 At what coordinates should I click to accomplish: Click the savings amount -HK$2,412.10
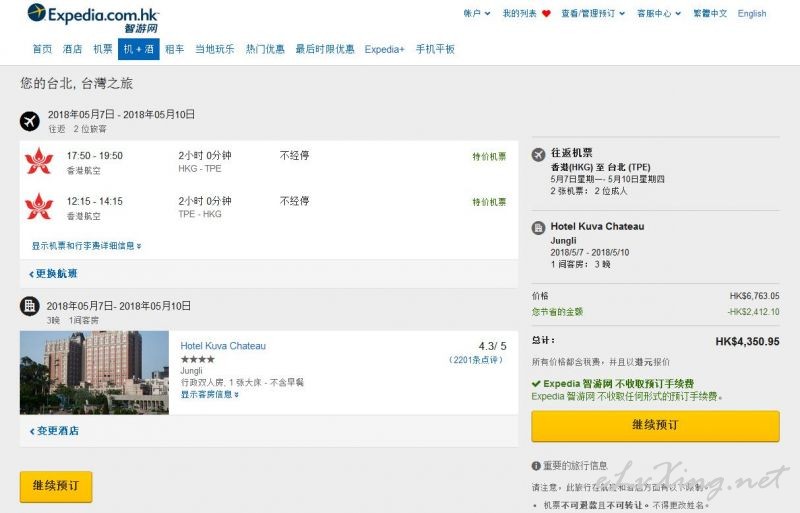point(753,312)
